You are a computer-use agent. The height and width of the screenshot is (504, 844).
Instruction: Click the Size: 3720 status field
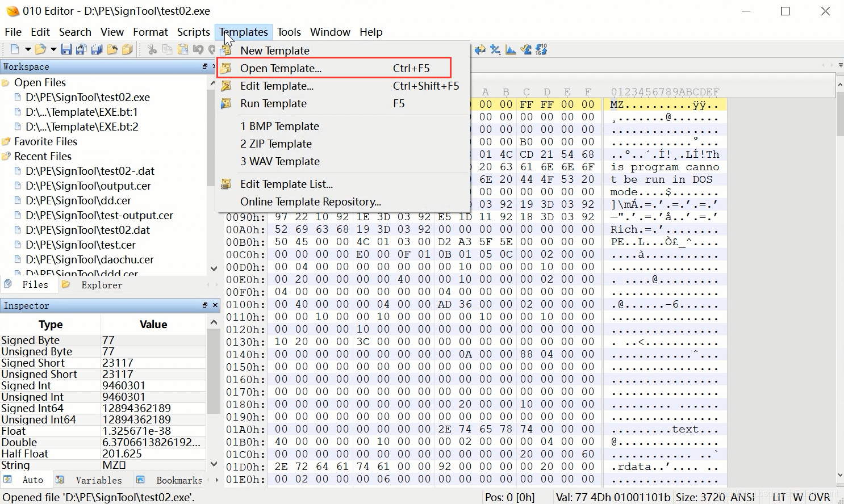[x=700, y=497]
